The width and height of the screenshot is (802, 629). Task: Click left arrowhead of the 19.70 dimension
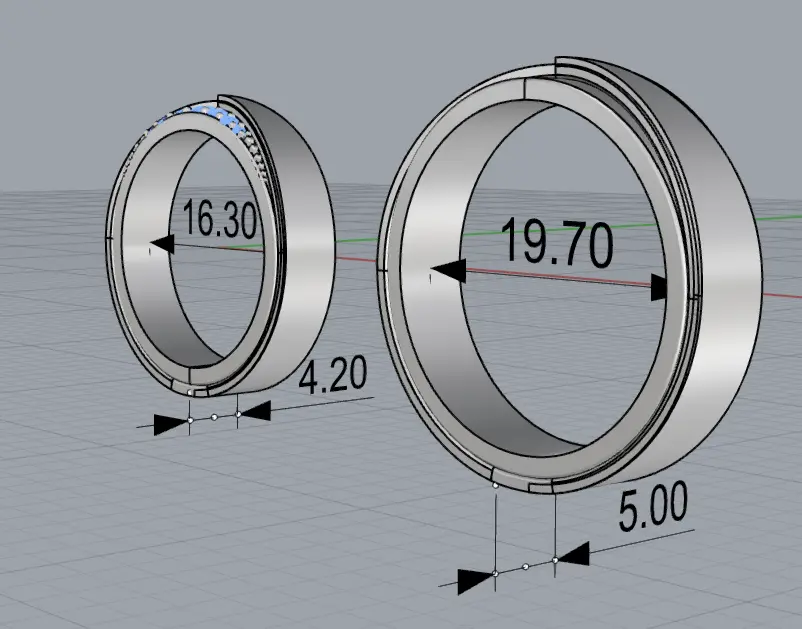(x=448, y=270)
